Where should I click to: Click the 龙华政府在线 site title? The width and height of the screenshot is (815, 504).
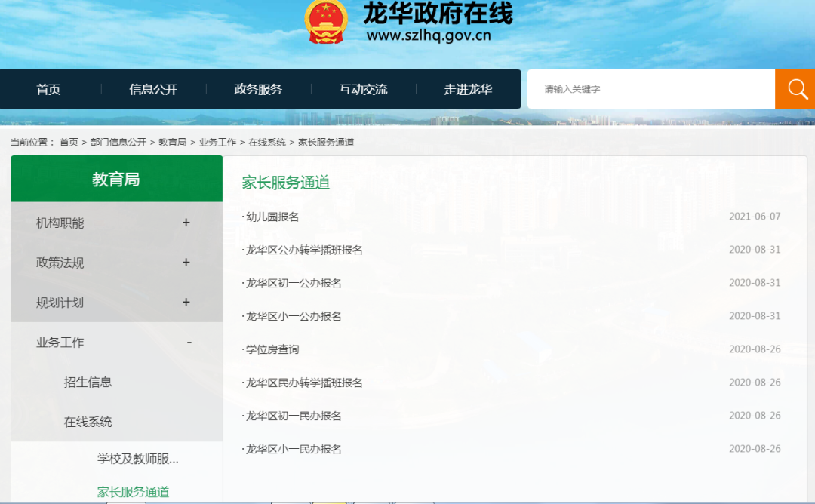point(438,13)
